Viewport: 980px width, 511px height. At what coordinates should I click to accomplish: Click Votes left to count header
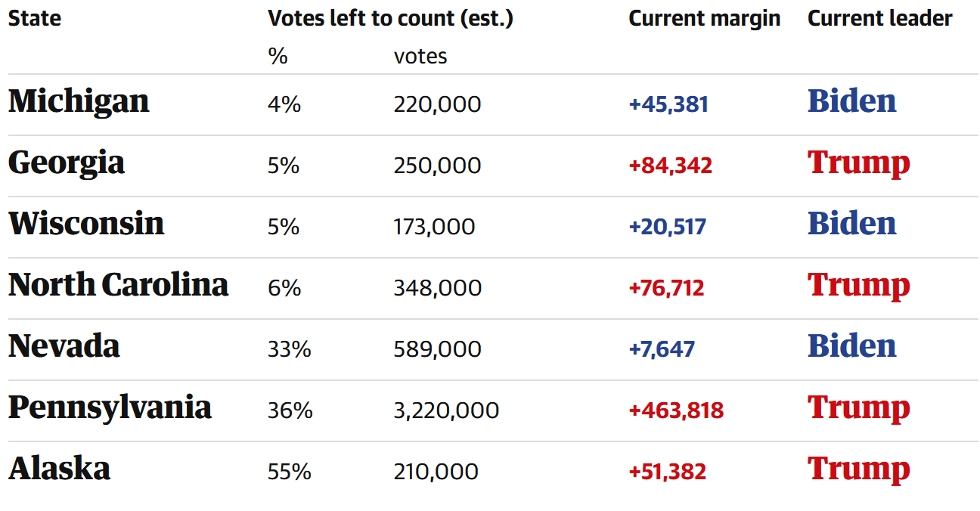(390, 19)
